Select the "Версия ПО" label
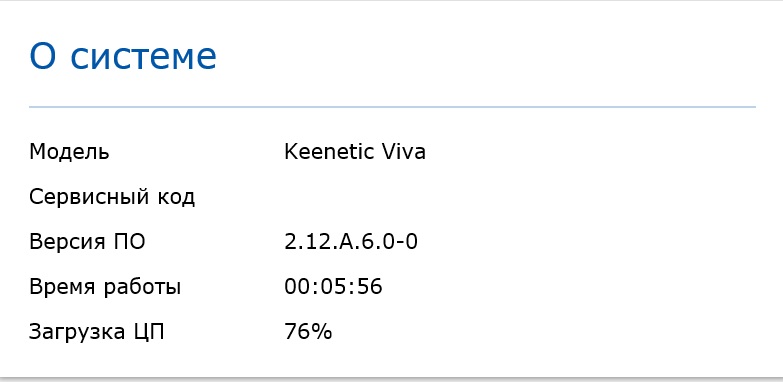 coord(87,242)
